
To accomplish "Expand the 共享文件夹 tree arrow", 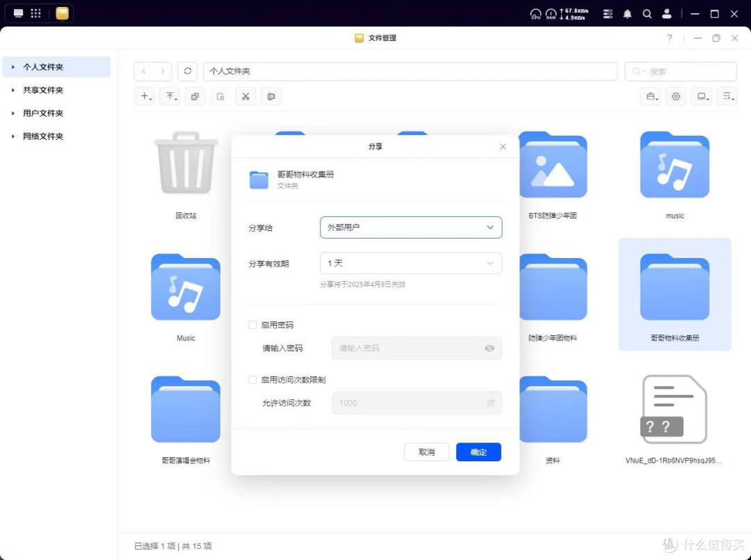I will click(13, 90).
